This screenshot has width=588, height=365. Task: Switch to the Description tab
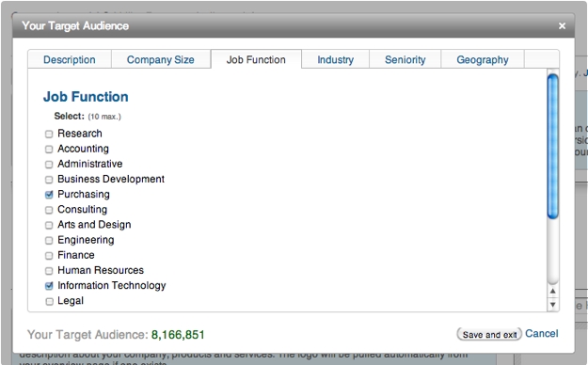tap(70, 59)
